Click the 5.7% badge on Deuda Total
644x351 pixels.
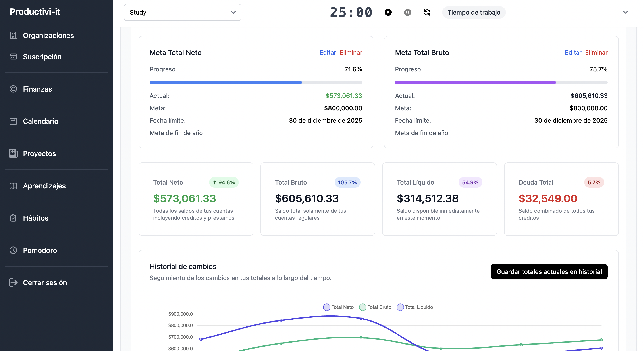click(594, 183)
